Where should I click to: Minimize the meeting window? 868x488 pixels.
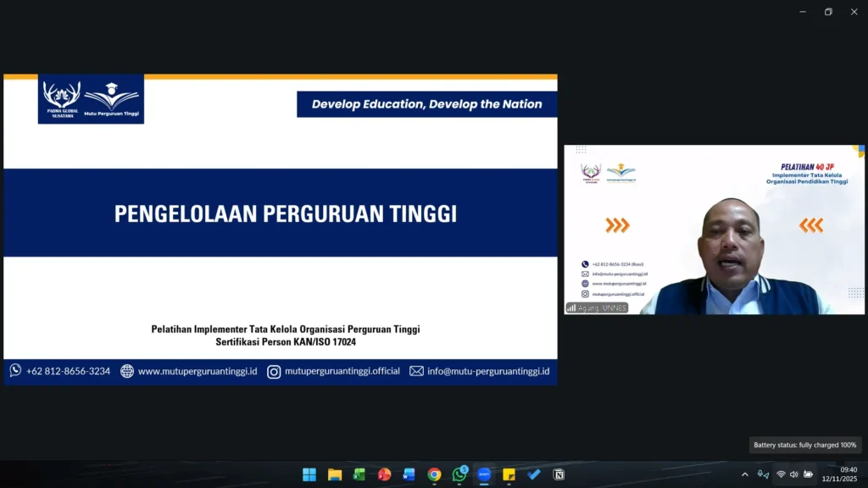click(803, 12)
